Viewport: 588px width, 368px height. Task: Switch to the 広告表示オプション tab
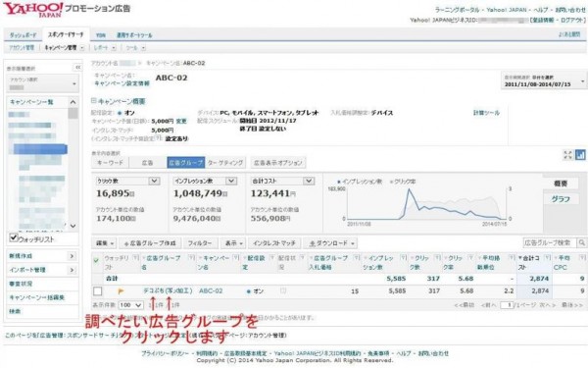[278, 163]
